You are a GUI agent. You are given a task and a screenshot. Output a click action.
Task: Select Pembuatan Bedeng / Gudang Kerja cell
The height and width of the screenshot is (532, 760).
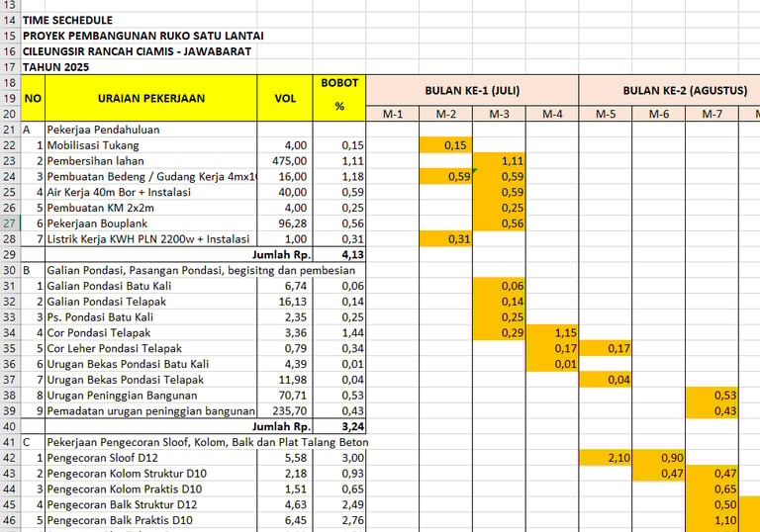click(x=151, y=176)
